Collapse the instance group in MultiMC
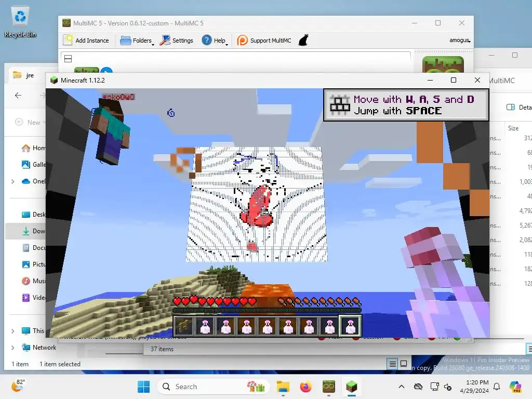Viewport: 532px width, 399px height. coord(68,59)
